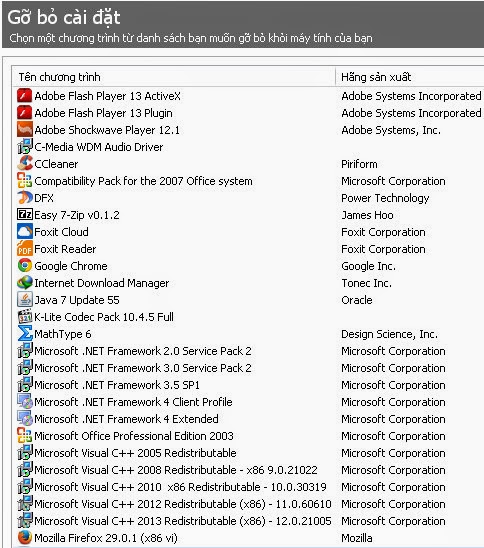484x548 pixels.
Task: Click the 'Oracle' manufacturer cell
Action: [x=357, y=300]
